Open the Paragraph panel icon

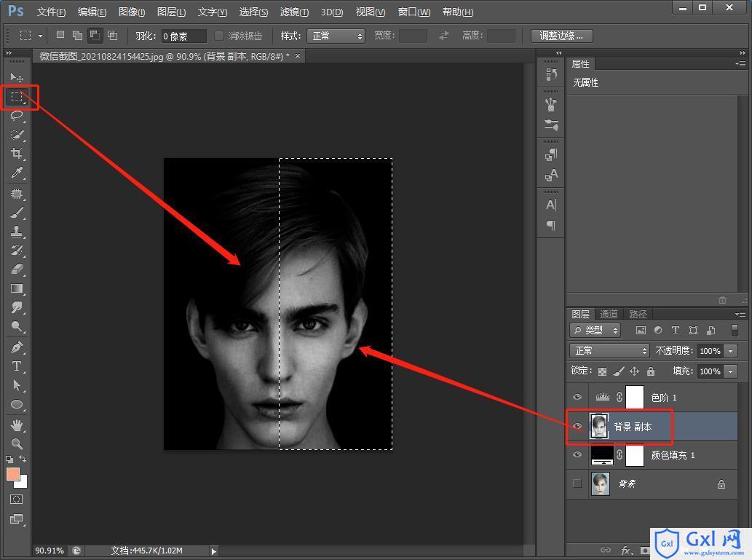[551, 225]
